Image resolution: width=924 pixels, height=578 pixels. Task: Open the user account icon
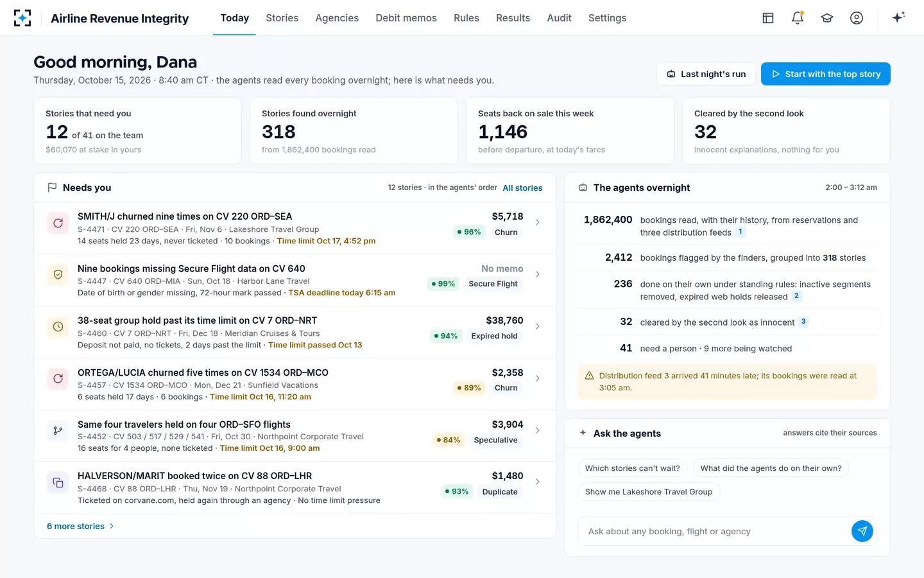tap(857, 18)
